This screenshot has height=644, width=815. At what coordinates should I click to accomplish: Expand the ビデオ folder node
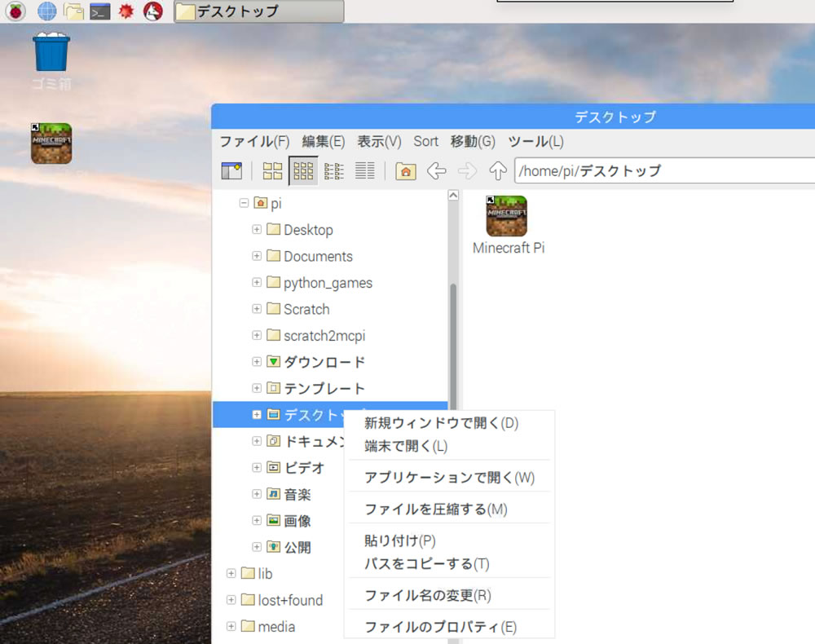(x=257, y=467)
